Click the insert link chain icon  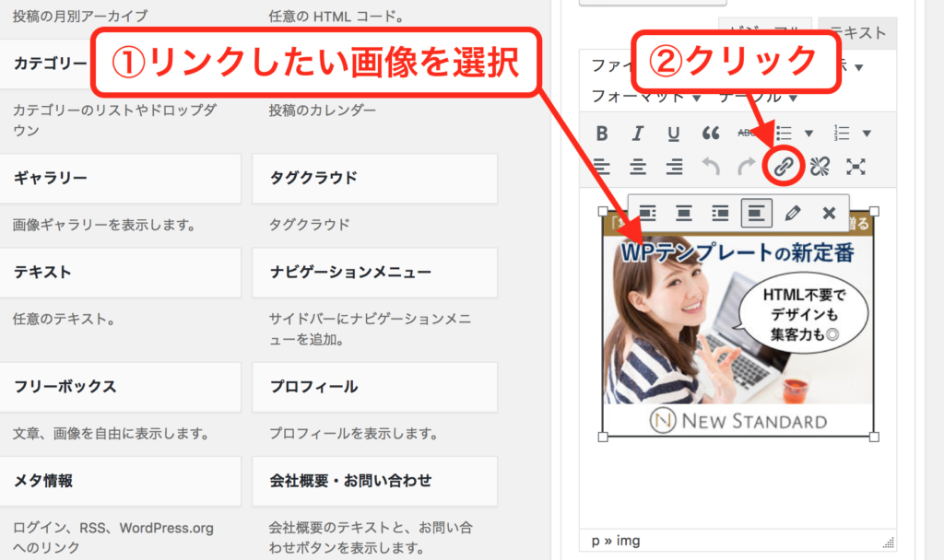[x=783, y=167]
